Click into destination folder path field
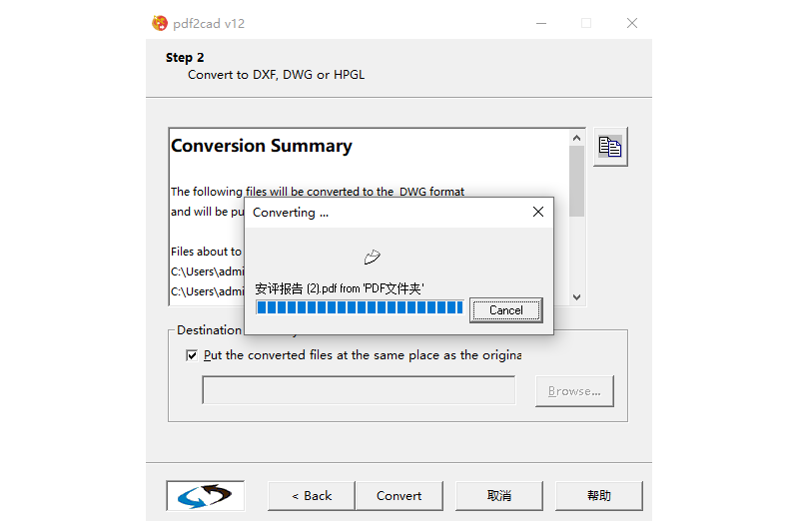Screen dimensions: 799x532 click(x=359, y=390)
